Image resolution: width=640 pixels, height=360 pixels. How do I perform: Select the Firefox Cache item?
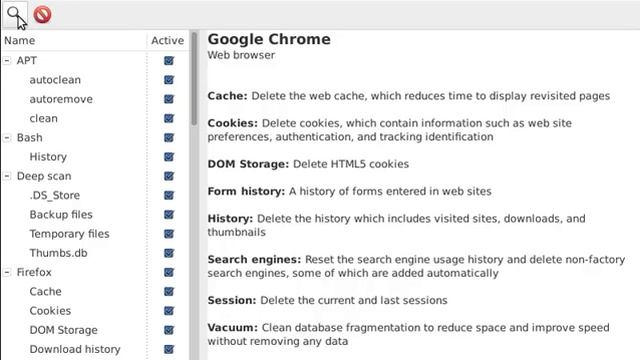[x=45, y=291]
